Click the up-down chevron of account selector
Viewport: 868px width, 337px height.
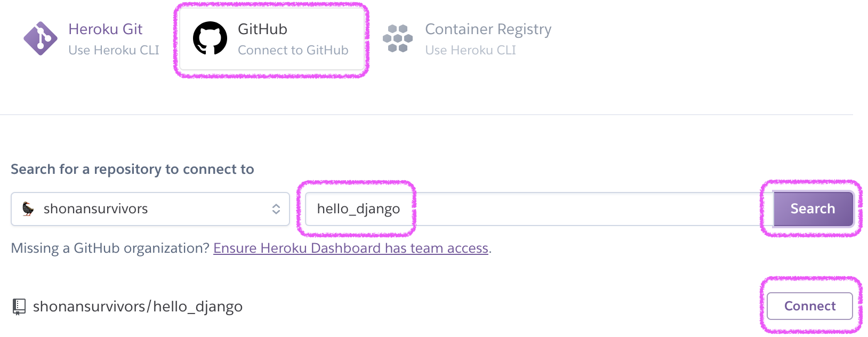(x=276, y=209)
